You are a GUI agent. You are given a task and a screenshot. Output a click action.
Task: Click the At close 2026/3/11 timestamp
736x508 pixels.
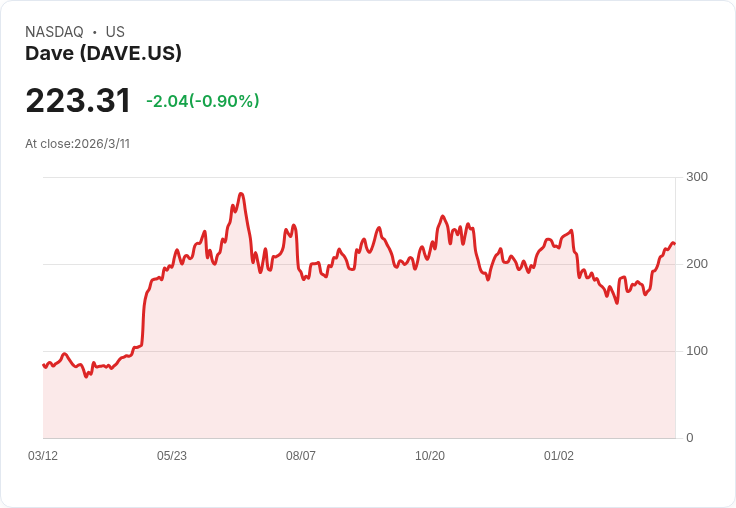[x=77, y=144]
